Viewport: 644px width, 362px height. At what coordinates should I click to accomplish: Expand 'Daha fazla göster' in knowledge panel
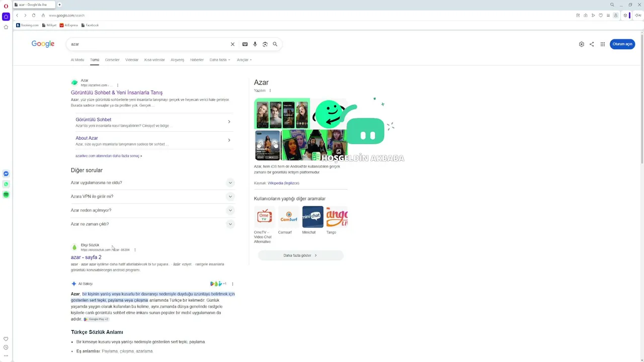click(300, 255)
